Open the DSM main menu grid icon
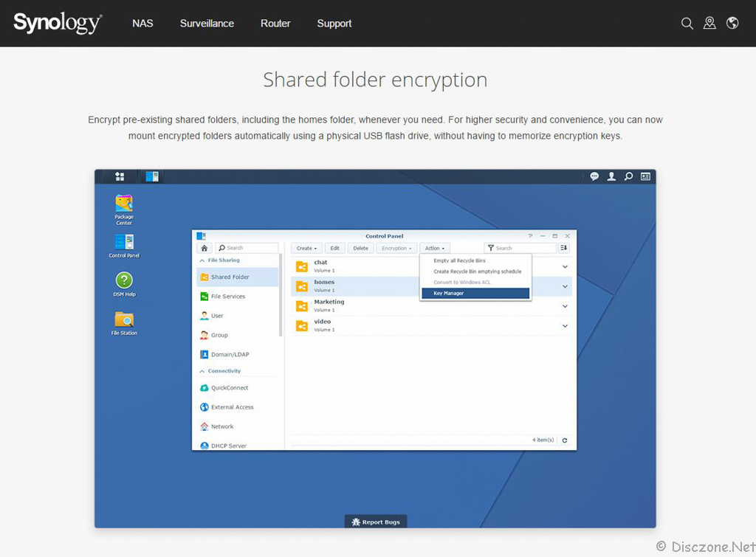Screen dimensions: 756x557 (x=120, y=176)
